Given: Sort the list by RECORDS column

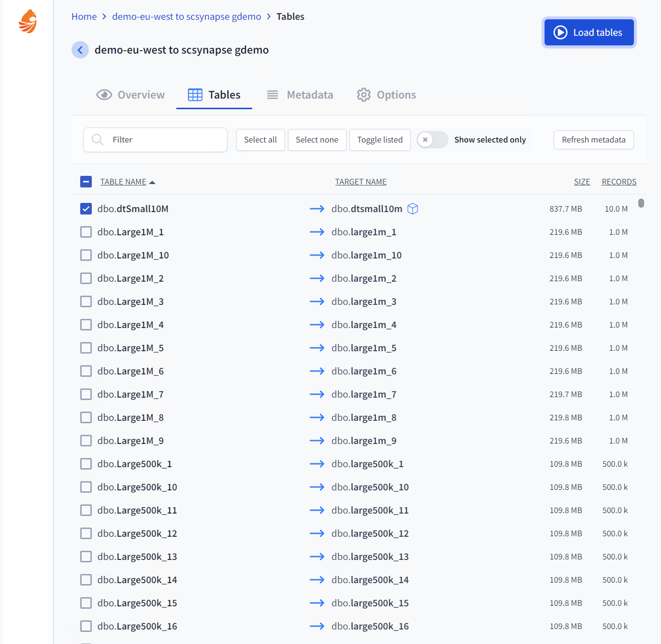Looking at the screenshot, I should (x=619, y=182).
